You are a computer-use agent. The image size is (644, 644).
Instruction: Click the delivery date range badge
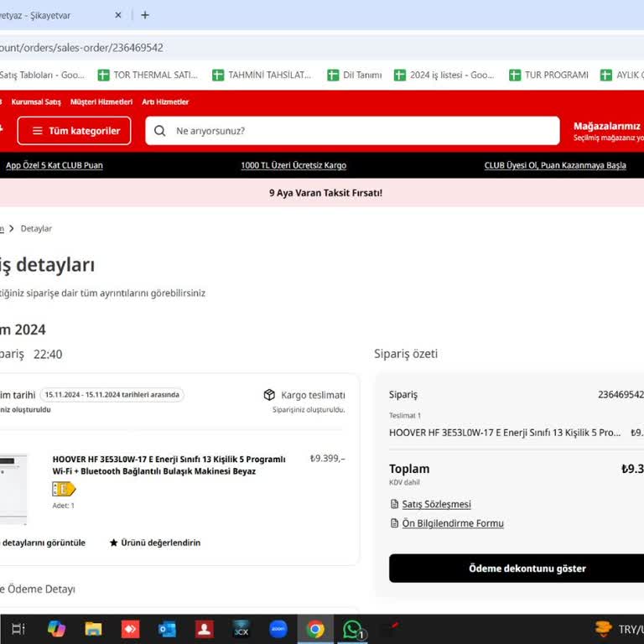pos(112,395)
